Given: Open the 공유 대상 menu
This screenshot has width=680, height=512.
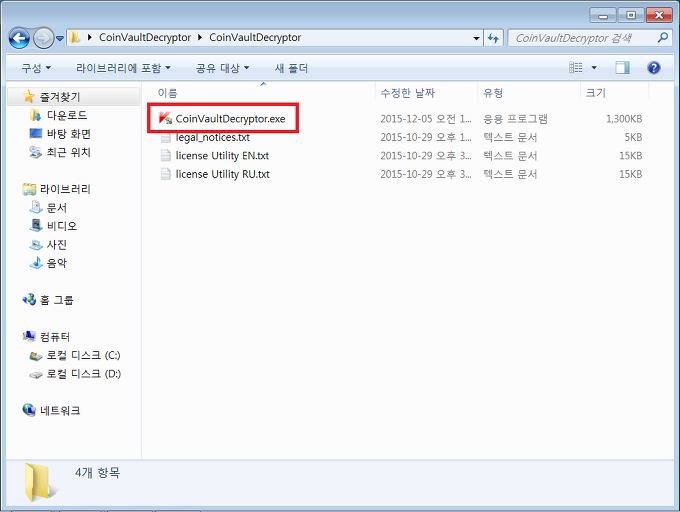Looking at the screenshot, I should [x=222, y=68].
